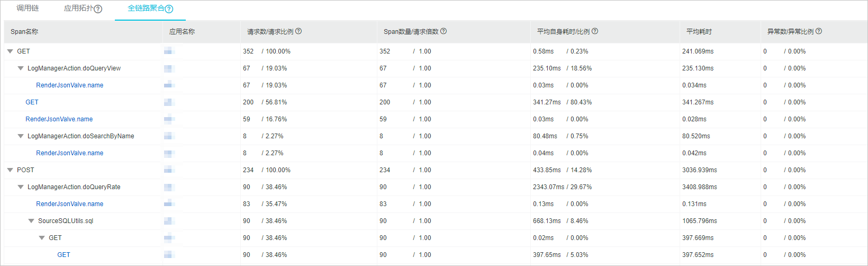The image size is (868, 266).
Task: Click the 3036.939ms average time value
Action: 700,170
